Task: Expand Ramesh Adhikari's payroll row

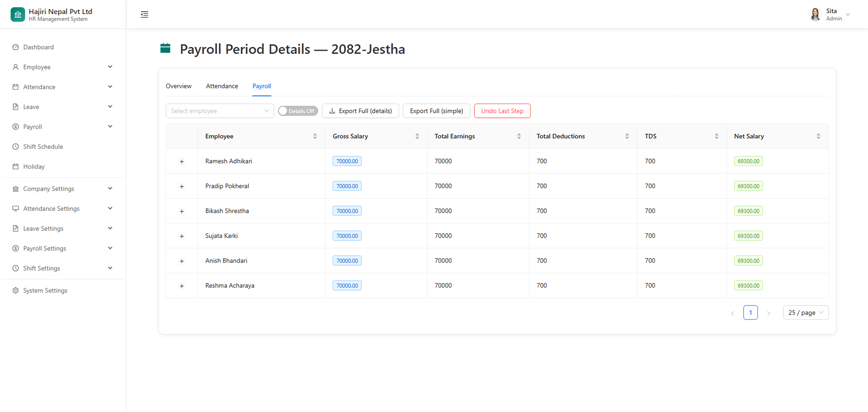Action: (182, 162)
